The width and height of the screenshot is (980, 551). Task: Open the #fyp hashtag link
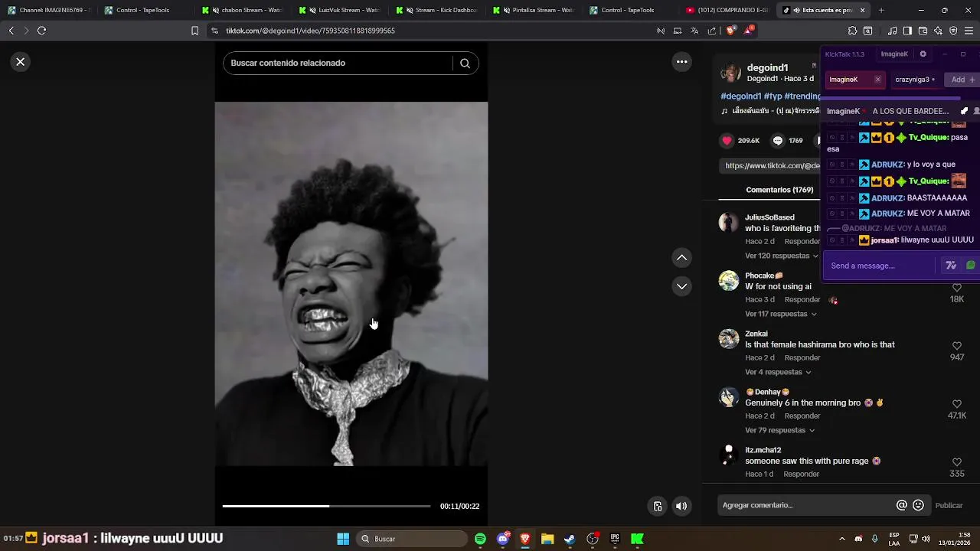773,96
